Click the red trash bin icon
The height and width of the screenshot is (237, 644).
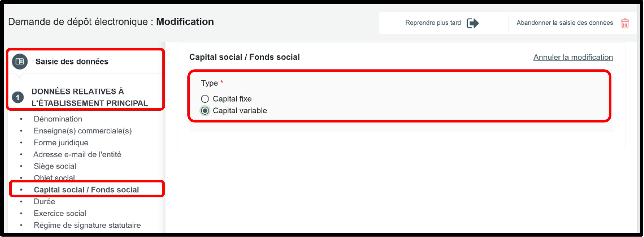click(x=625, y=23)
